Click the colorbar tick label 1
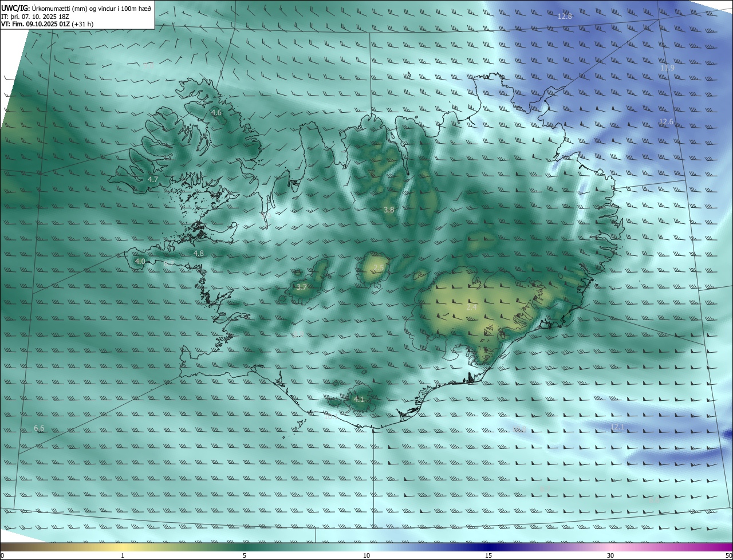The image size is (733, 560). click(123, 556)
